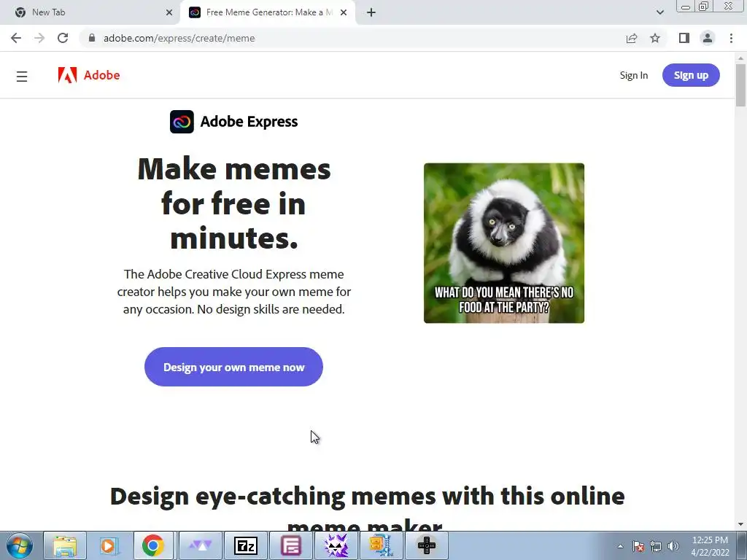Click the paragraph about Creative Cloud Express
Screen dimensions: 747x560
234,292
